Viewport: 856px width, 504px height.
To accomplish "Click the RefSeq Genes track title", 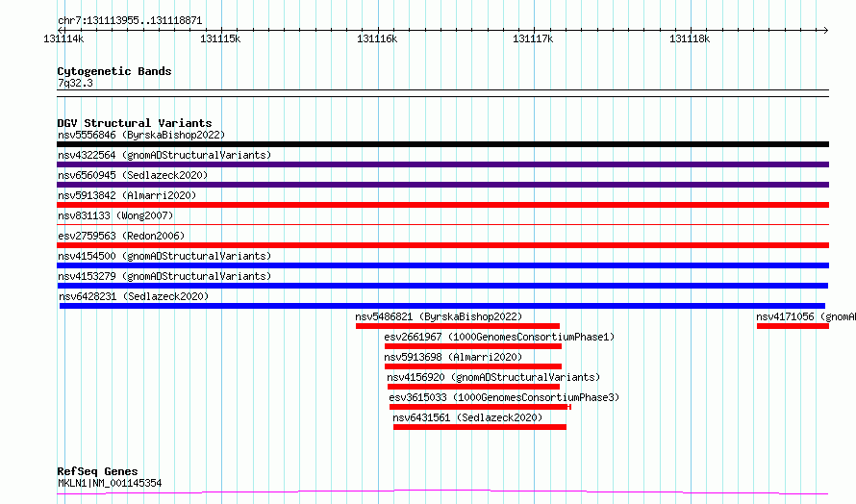I will pos(97,471).
